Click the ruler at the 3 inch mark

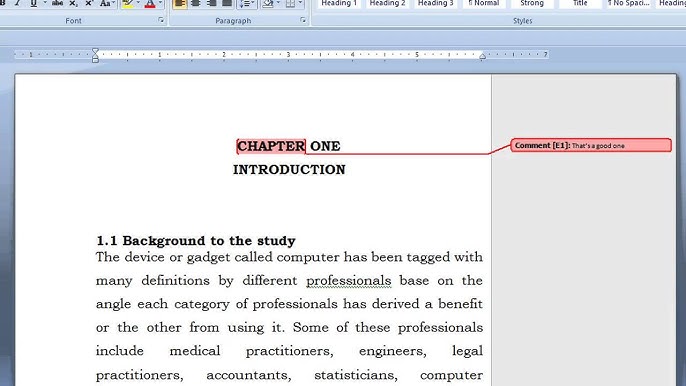(x=288, y=55)
